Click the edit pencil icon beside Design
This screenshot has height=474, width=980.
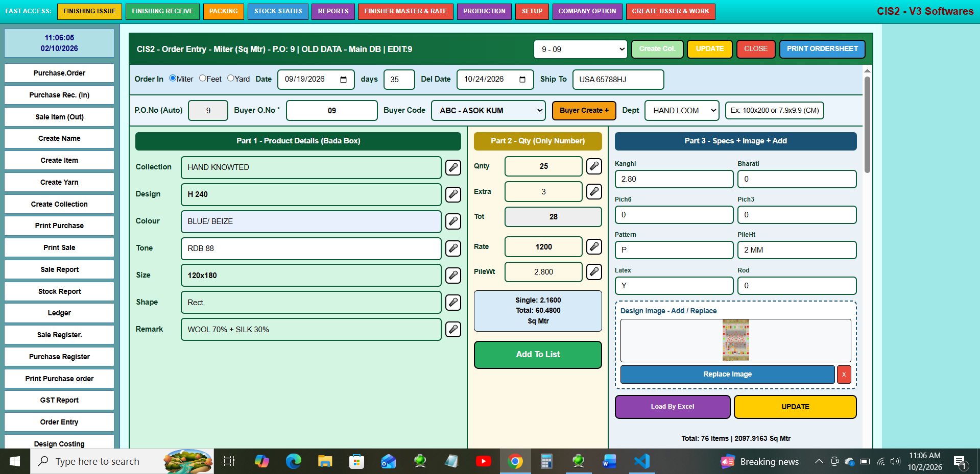point(453,194)
